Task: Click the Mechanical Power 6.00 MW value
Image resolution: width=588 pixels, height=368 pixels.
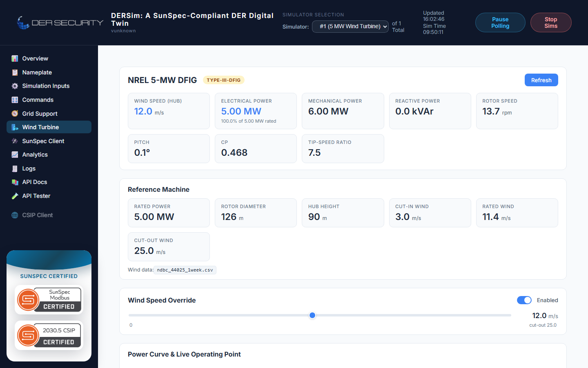Action: (x=328, y=111)
